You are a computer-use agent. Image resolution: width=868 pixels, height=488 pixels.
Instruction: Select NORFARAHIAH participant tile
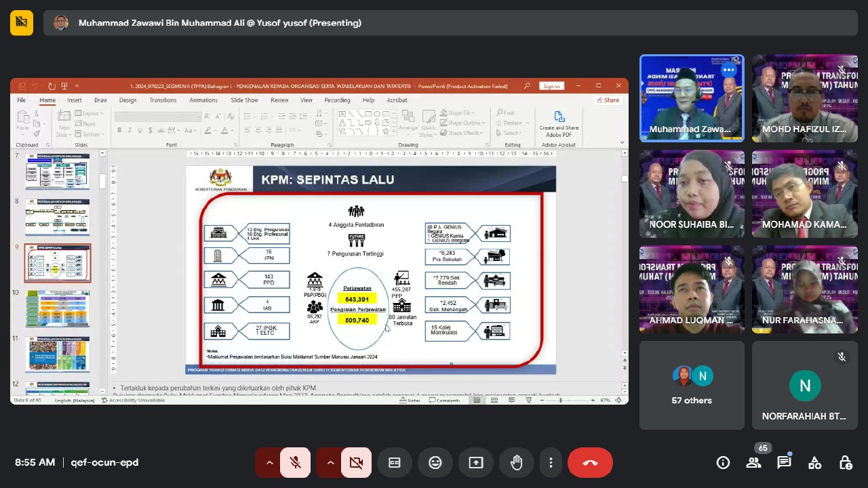(804, 385)
